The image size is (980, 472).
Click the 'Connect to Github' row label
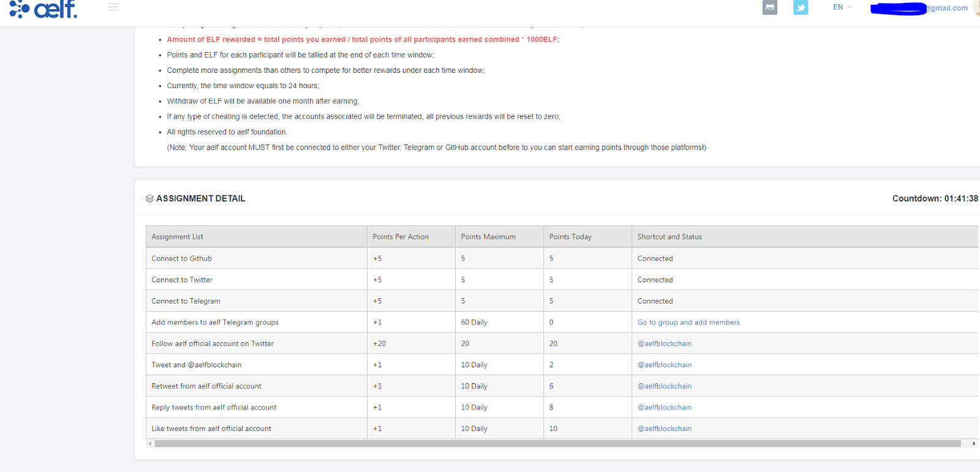point(182,258)
